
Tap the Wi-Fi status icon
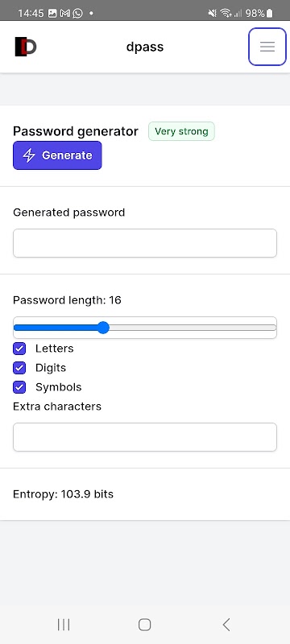pyautogui.click(x=225, y=13)
